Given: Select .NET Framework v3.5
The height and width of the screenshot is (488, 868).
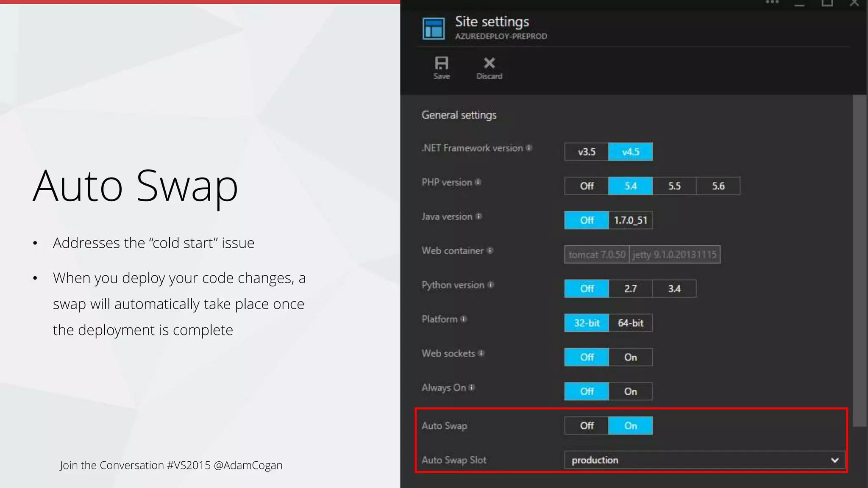Looking at the screenshot, I should tap(587, 152).
